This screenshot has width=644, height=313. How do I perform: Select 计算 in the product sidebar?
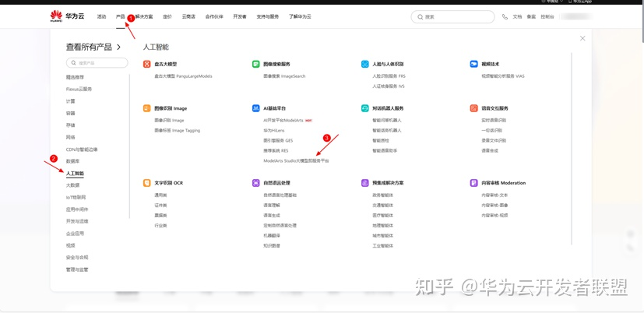(x=71, y=101)
